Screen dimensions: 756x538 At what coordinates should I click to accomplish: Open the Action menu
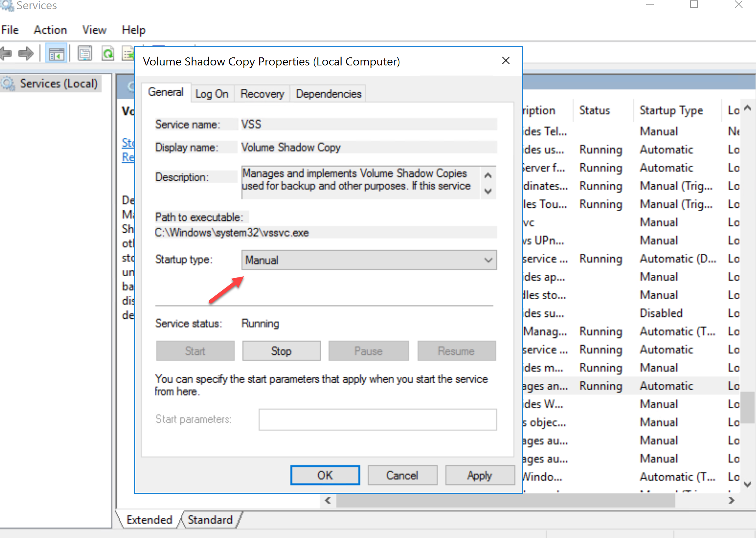(50, 30)
